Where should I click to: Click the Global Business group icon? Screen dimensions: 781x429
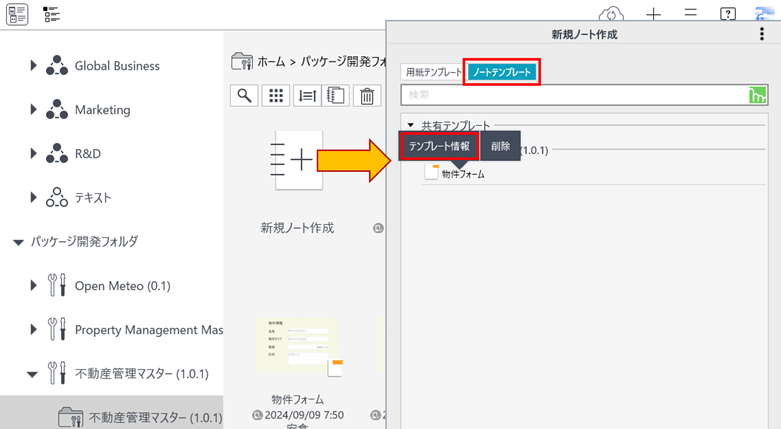coord(57,65)
